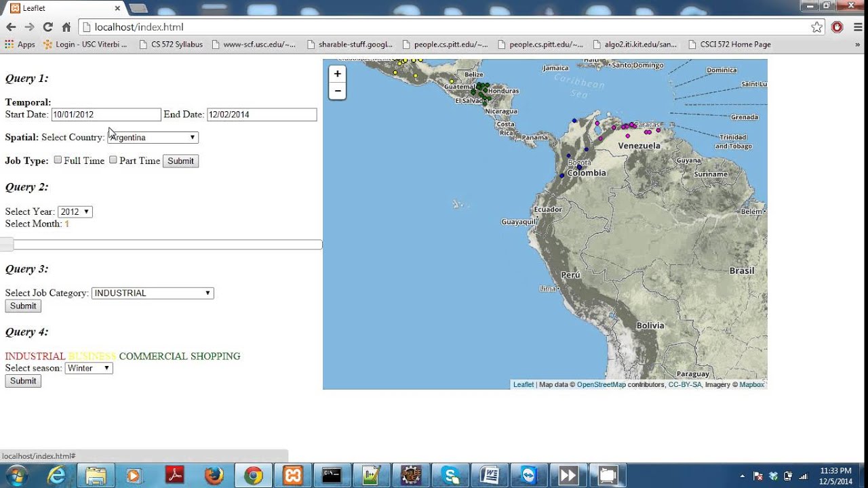Zoom out on the Leaflet map
The image size is (868, 488).
(337, 91)
